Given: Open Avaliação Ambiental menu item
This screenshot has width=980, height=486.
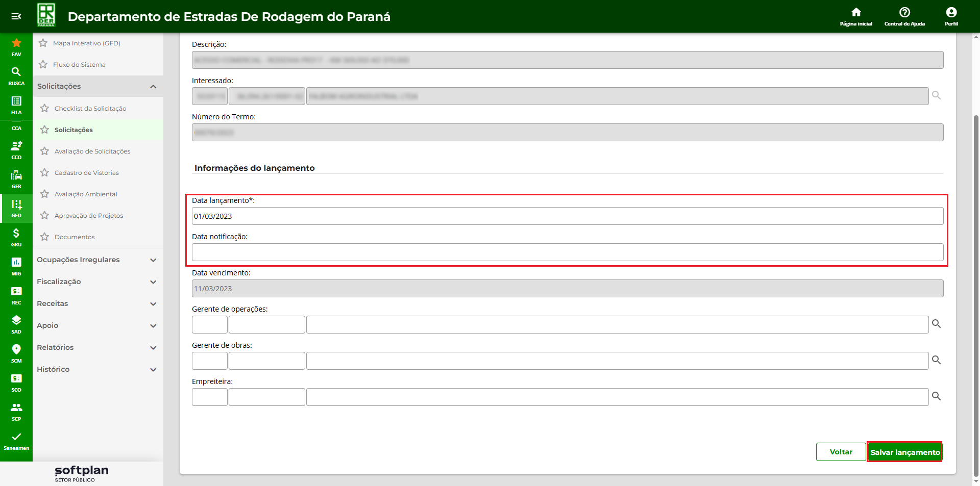Looking at the screenshot, I should [x=86, y=194].
